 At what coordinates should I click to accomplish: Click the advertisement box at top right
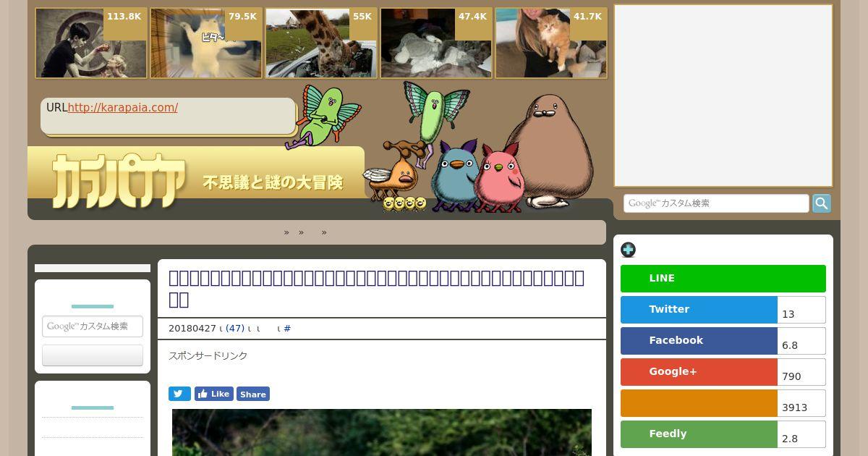pos(723,96)
